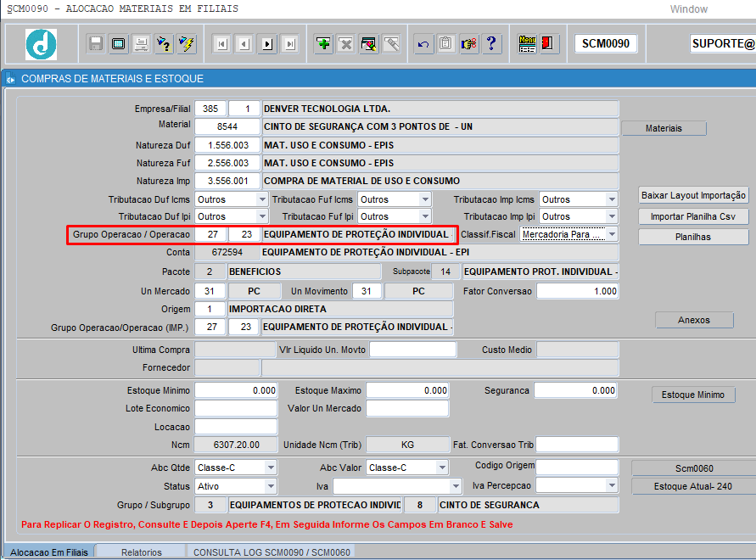Go to last record icon

coord(290,44)
